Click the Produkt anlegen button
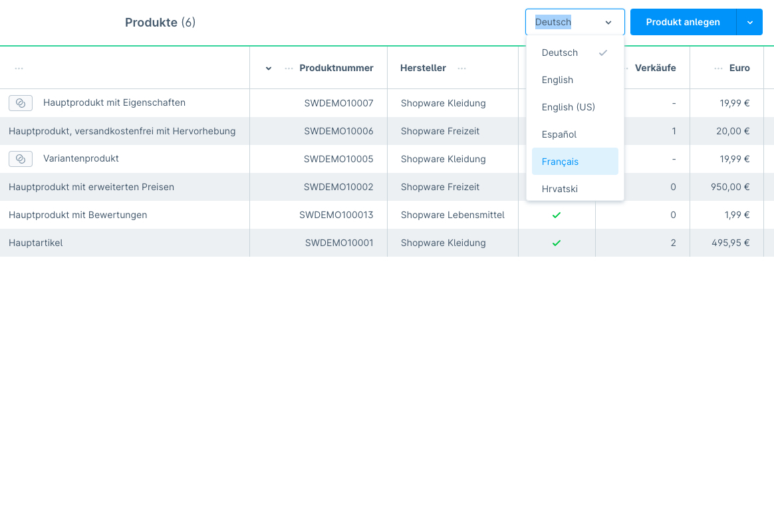This screenshot has height=532, width=774. coord(683,23)
